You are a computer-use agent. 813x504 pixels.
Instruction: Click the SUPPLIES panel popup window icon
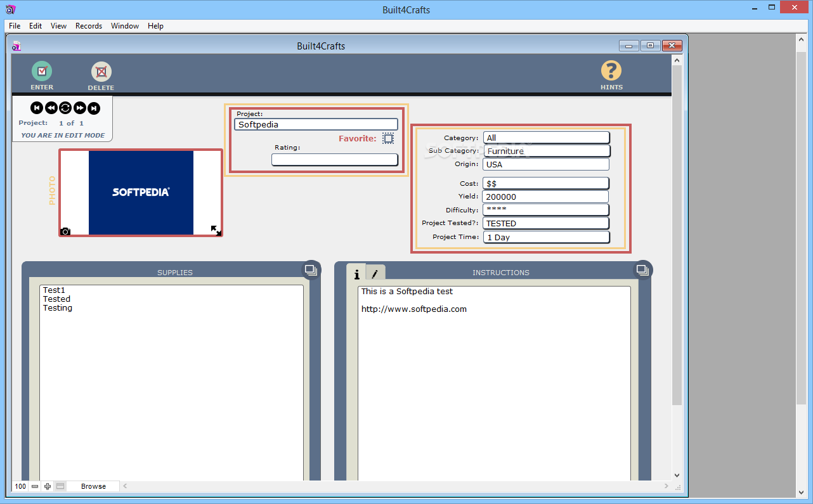coord(311,269)
